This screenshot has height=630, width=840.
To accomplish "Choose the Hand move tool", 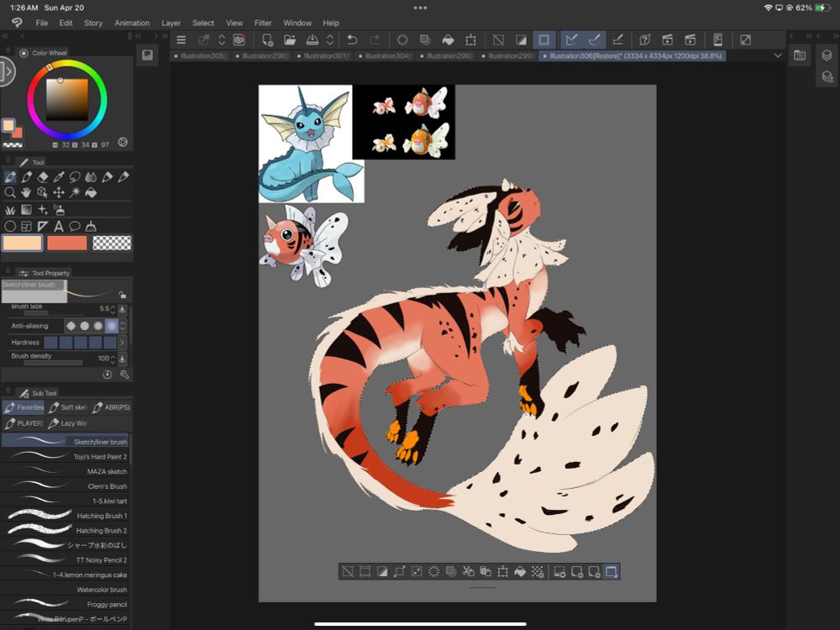I will 26,193.
